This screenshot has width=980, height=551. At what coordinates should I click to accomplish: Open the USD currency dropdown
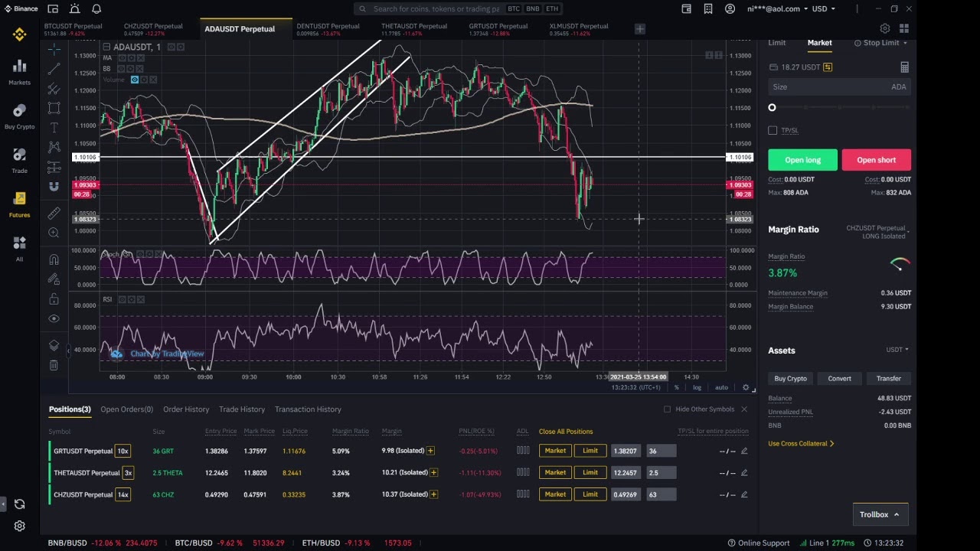[824, 9]
